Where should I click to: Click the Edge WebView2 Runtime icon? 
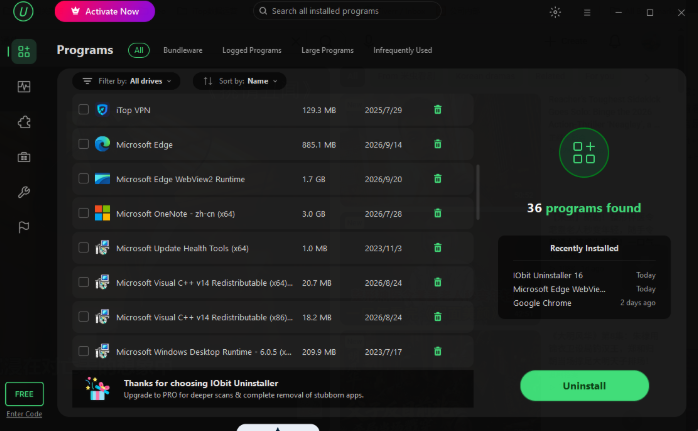(102, 179)
